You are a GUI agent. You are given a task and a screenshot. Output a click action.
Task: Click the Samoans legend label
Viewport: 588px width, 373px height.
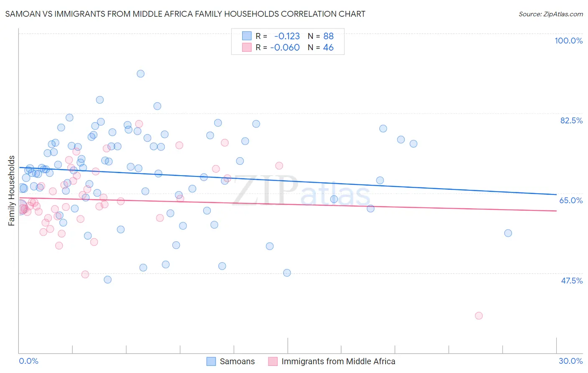coord(237,361)
